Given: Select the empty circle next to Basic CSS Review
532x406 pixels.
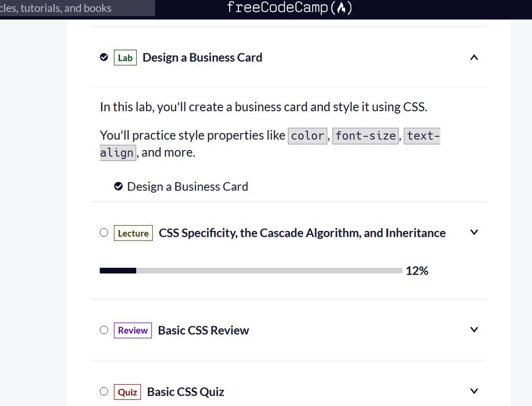Looking at the screenshot, I should point(104,330).
